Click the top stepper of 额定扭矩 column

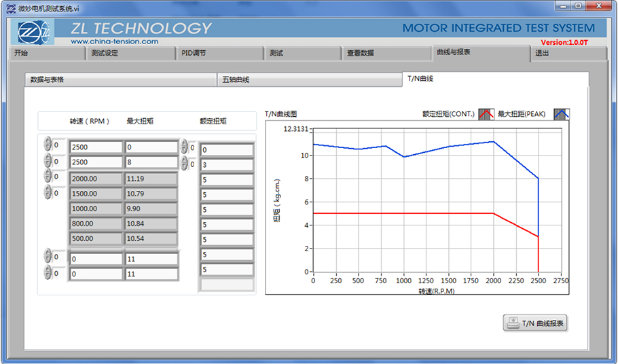tap(184, 147)
